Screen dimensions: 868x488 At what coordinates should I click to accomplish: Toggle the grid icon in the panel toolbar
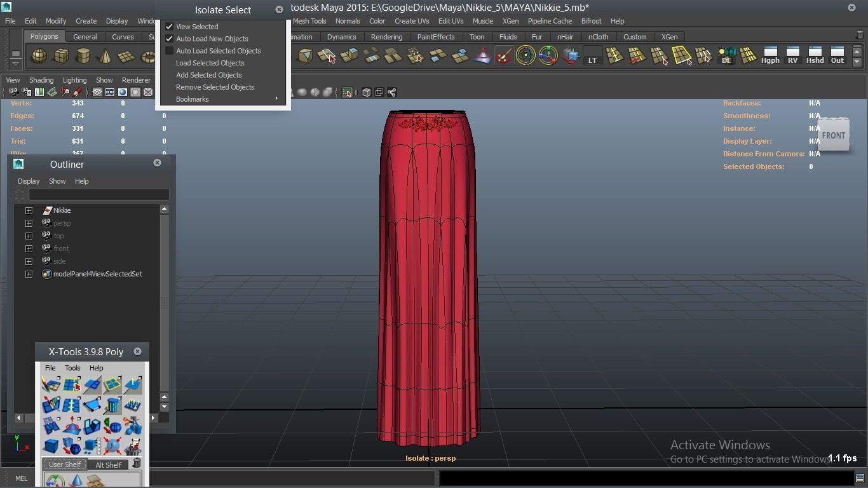(97, 93)
